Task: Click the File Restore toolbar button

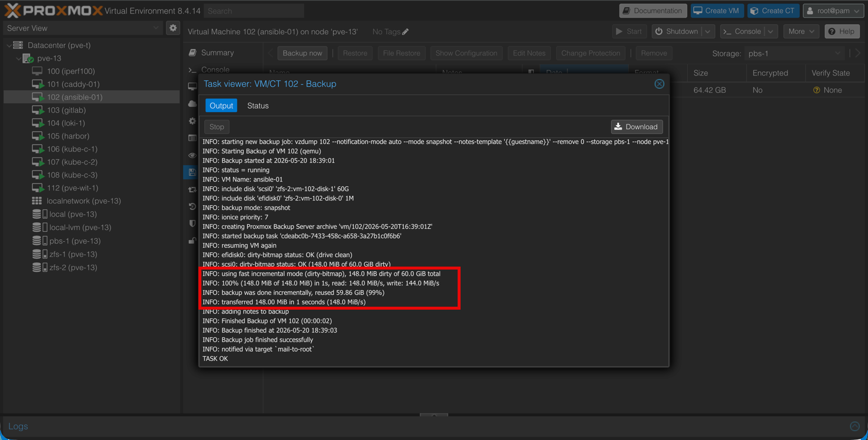Action: (x=402, y=53)
